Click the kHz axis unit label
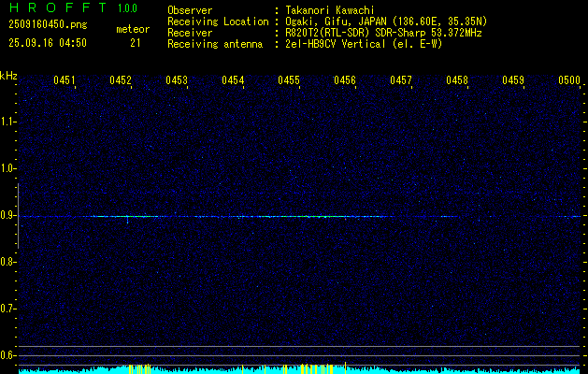This screenshot has height=374, width=588. coord(8,76)
